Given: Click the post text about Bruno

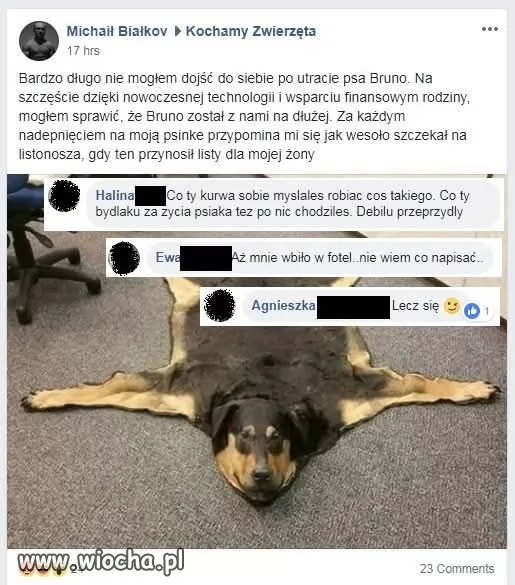Looking at the screenshot, I should coord(244,116).
